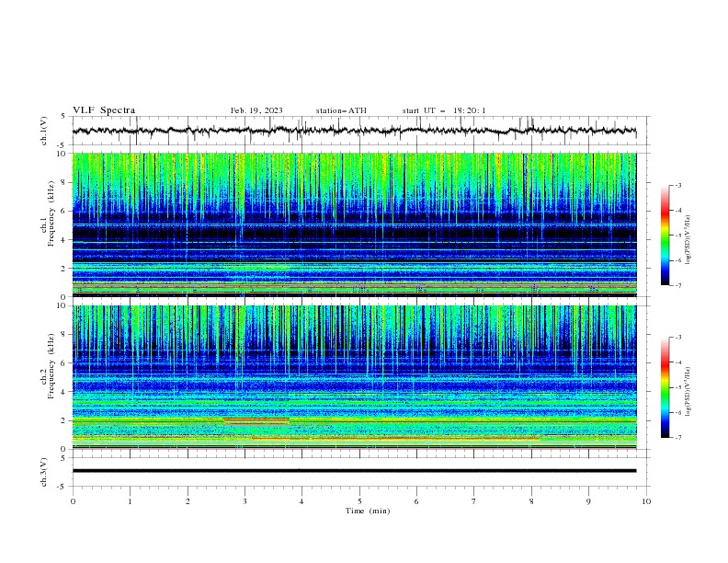
Task: Click the ch.3(V) axis label
Action: (44, 472)
